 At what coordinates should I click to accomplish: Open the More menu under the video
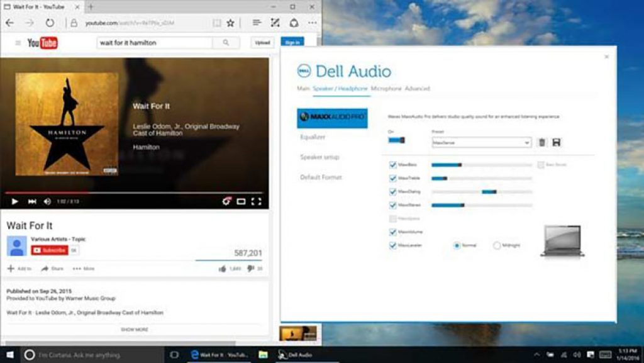(84, 269)
